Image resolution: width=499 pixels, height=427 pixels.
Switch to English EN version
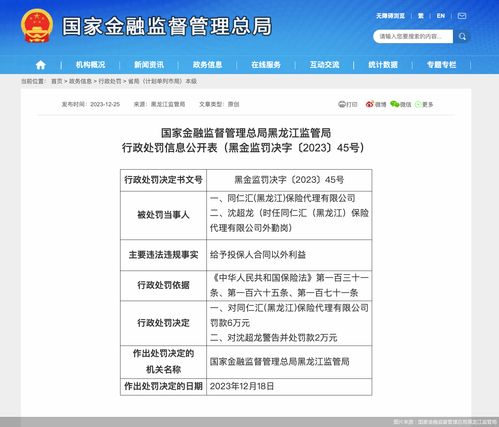441,16
